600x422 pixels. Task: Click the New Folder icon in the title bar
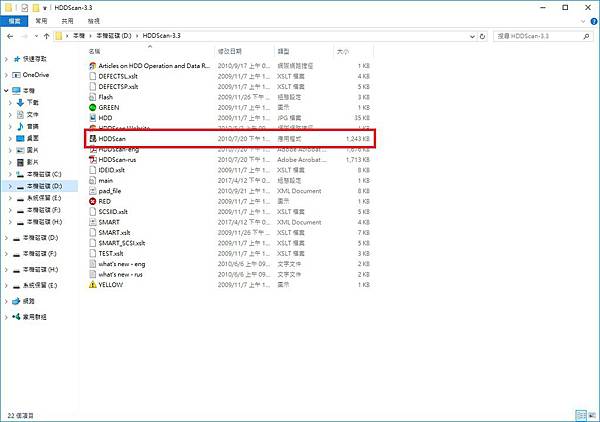coord(36,8)
